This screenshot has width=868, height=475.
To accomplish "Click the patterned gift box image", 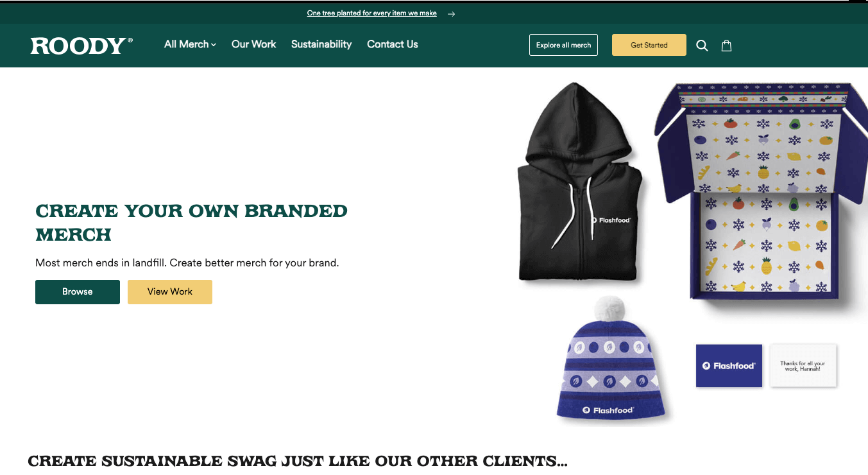I will [x=760, y=193].
